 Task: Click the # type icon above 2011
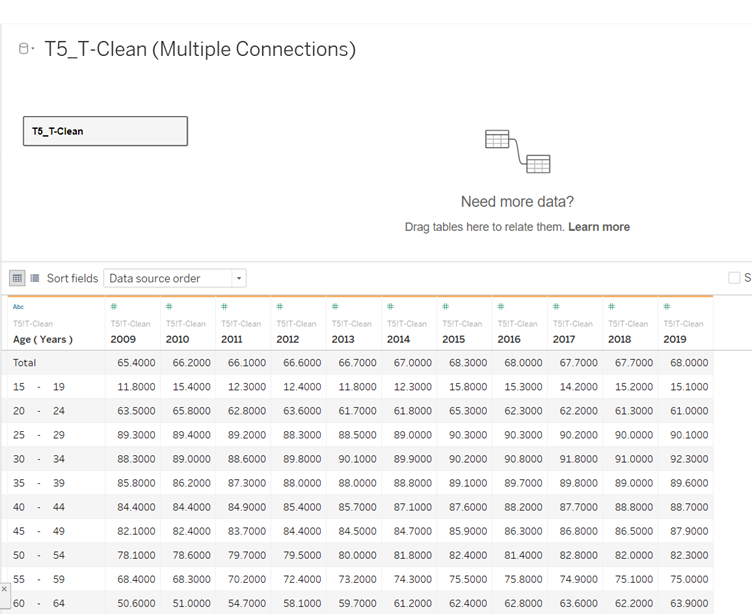224,307
